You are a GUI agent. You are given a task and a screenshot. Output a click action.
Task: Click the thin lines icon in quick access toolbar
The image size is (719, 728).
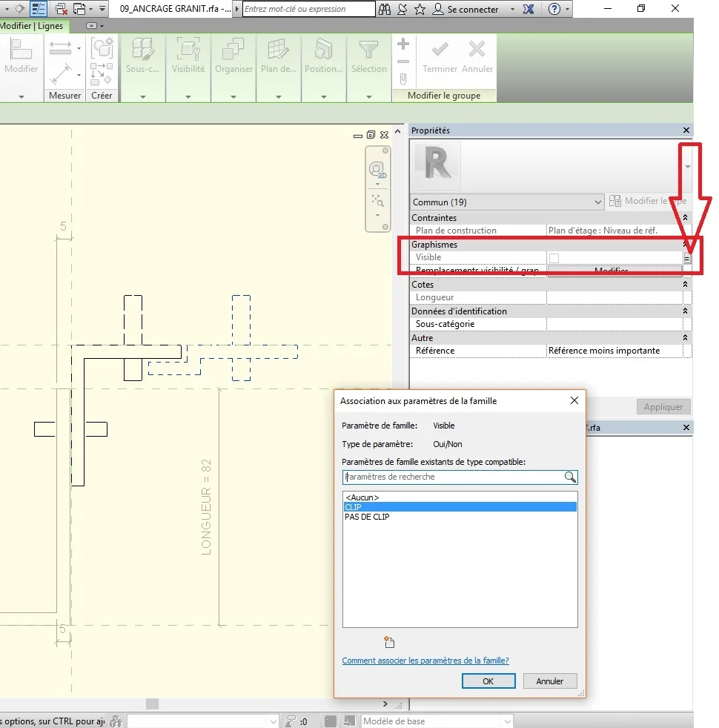point(38,9)
